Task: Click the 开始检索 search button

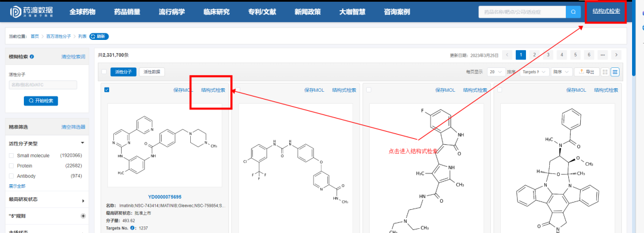Action: (x=41, y=101)
